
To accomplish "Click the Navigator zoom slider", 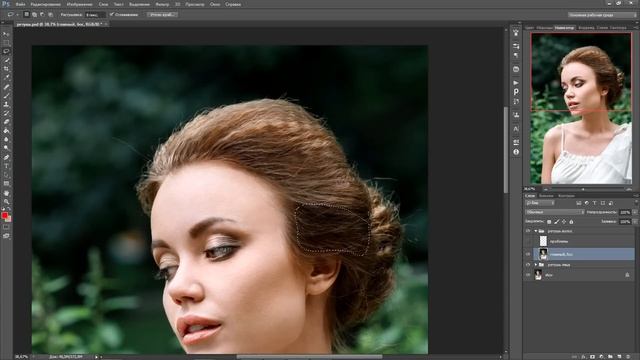I will click(583, 189).
